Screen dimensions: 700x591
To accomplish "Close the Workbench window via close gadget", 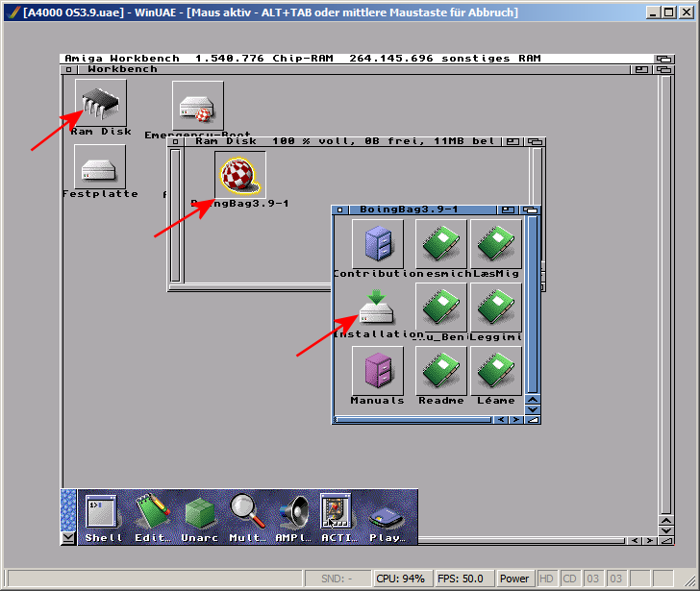I will (x=69, y=69).
